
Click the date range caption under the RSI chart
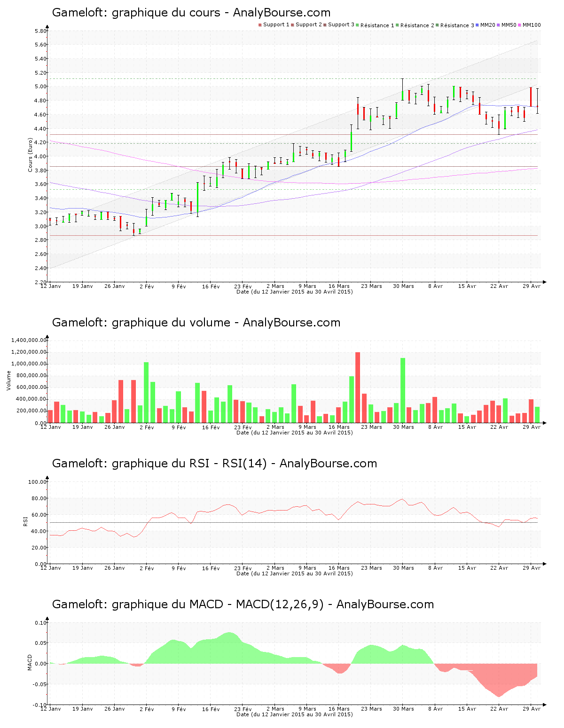tap(294, 573)
